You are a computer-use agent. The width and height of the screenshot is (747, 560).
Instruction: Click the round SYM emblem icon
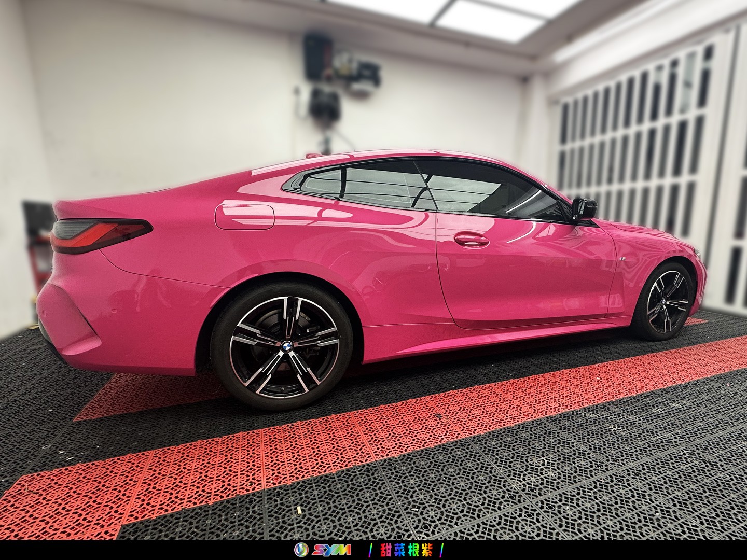click(x=301, y=550)
